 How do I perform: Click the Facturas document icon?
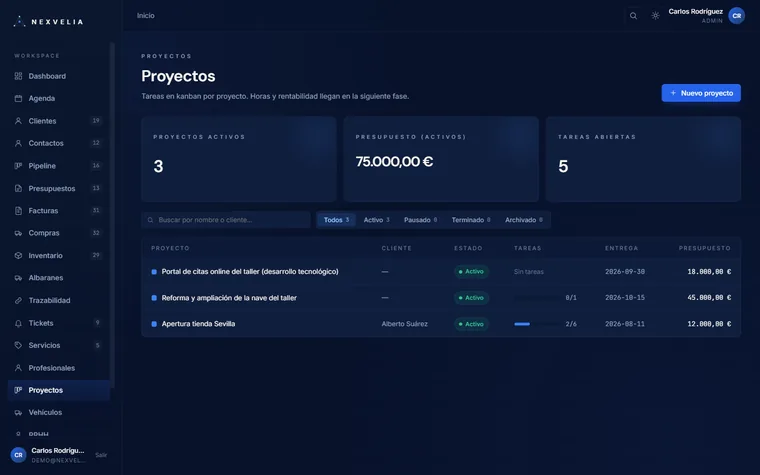[18, 210]
